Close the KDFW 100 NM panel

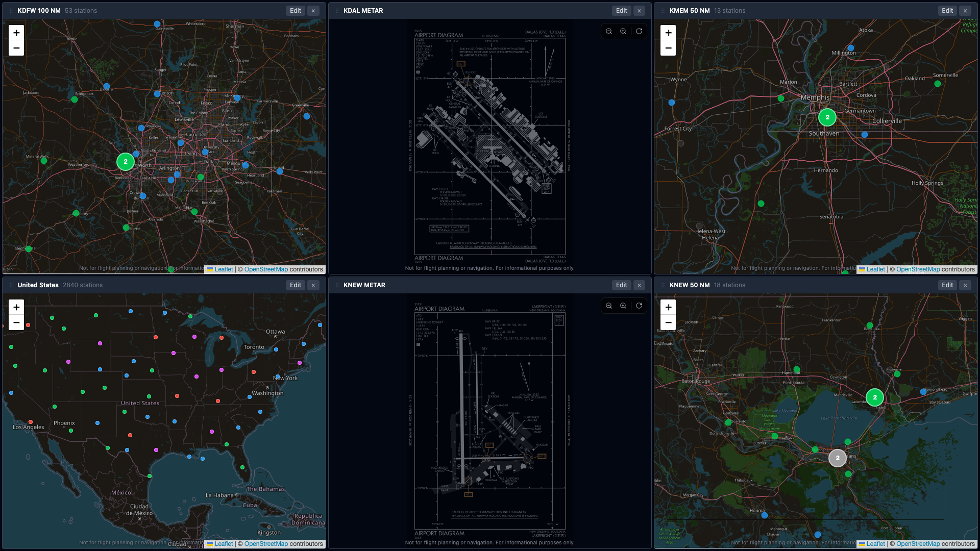(313, 11)
